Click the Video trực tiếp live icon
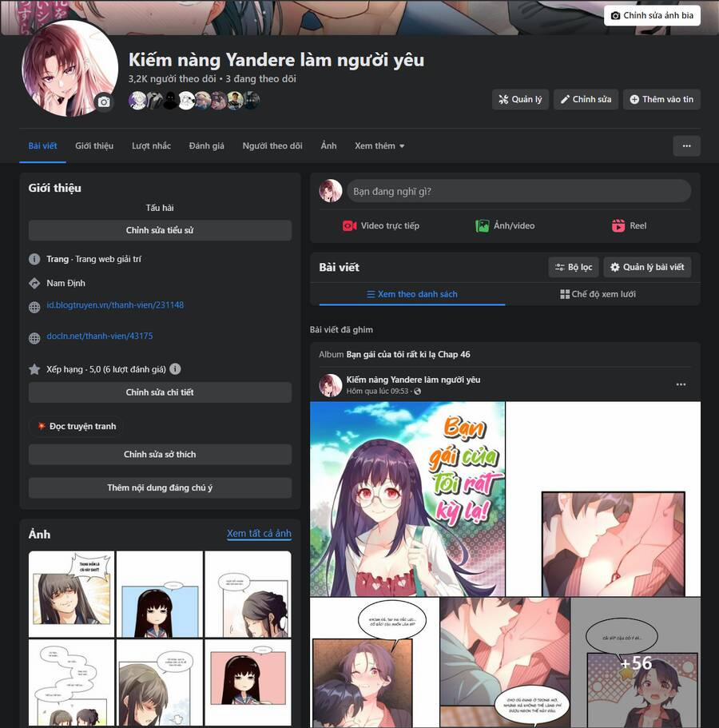Screen dimensions: 719x728 pyautogui.click(x=349, y=226)
